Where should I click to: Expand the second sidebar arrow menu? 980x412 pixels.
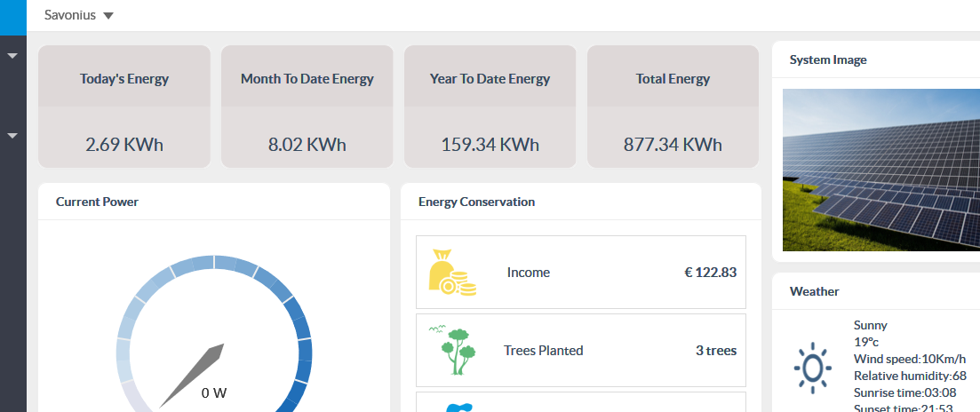click(x=12, y=136)
